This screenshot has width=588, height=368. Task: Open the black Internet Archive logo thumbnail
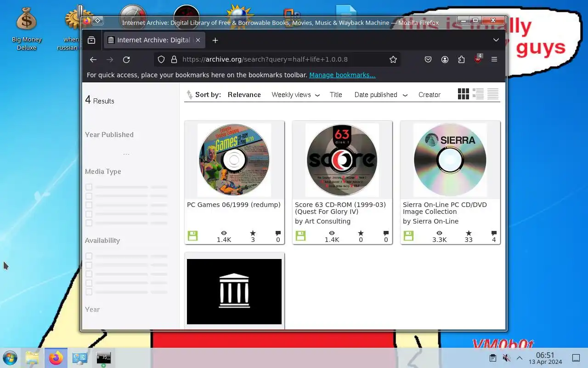tap(234, 292)
